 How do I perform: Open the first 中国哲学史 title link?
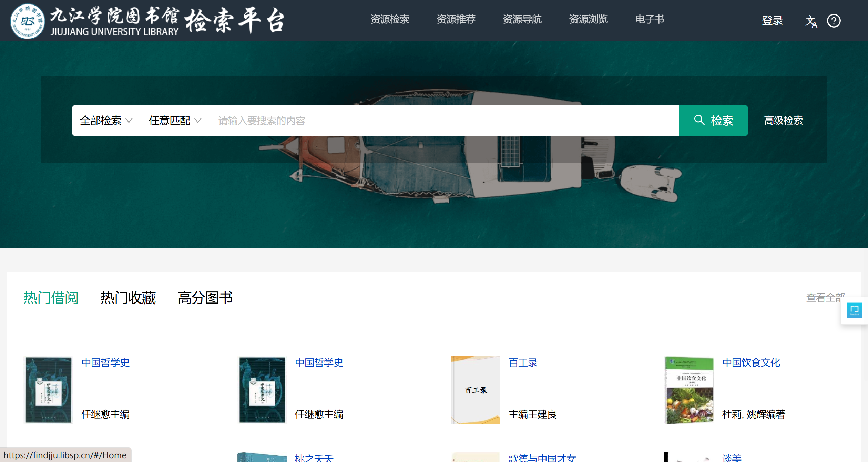(x=105, y=362)
